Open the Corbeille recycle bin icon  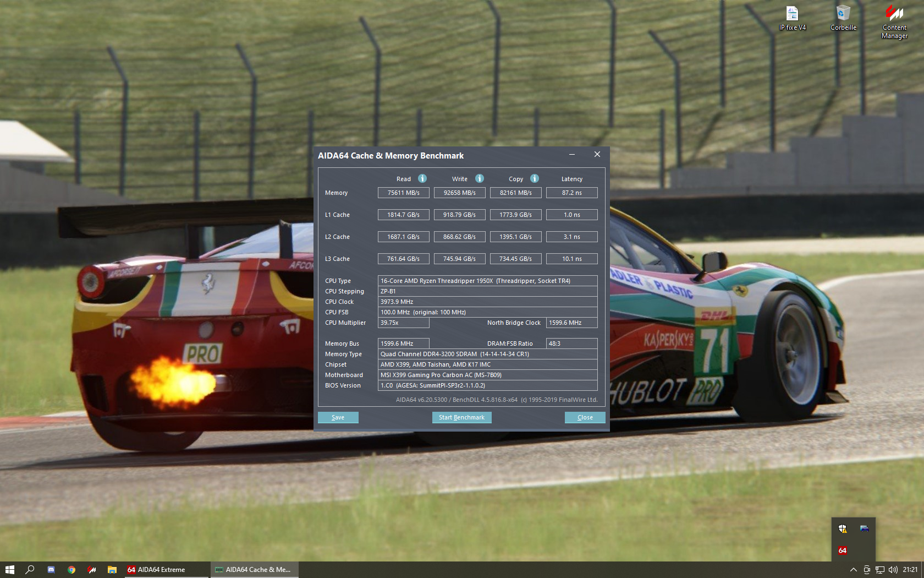coord(843,18)
